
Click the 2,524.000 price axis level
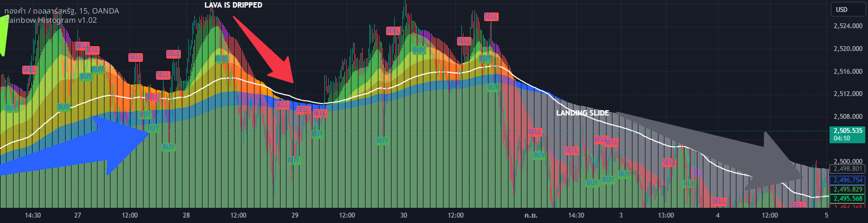click(848, 26)
